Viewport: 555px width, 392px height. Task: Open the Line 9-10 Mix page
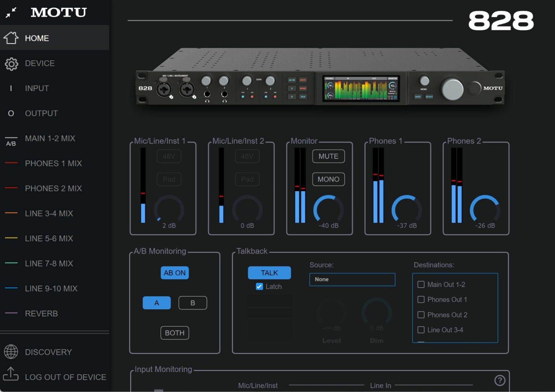click(51, 288)
